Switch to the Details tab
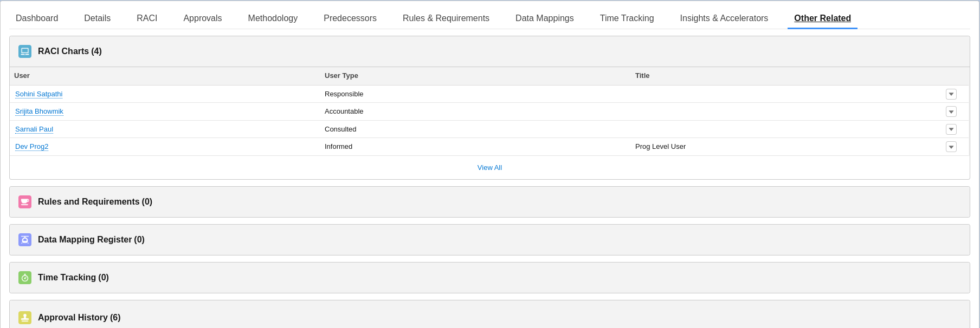 pos(98,18)
